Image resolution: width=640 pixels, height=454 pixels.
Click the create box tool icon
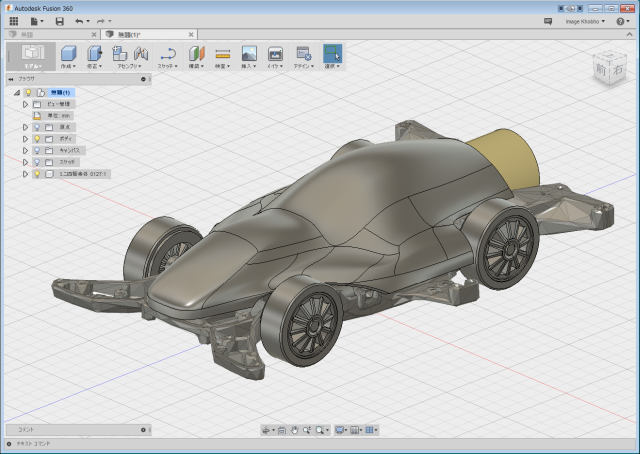[x=69, y=53]
